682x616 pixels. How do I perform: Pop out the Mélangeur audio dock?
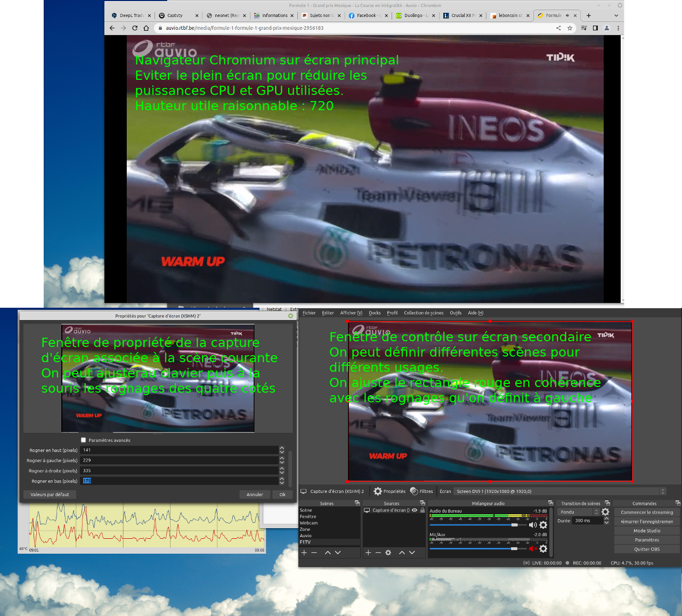pyautogui.click(x=551, y=503)
